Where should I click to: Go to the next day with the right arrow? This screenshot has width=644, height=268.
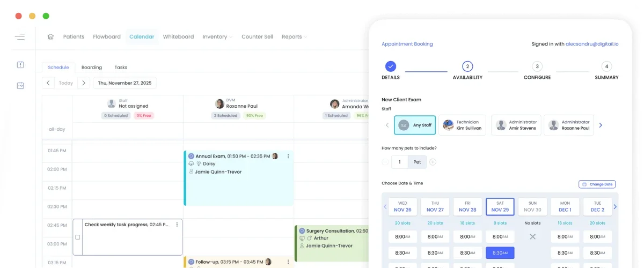click(83, 83)
